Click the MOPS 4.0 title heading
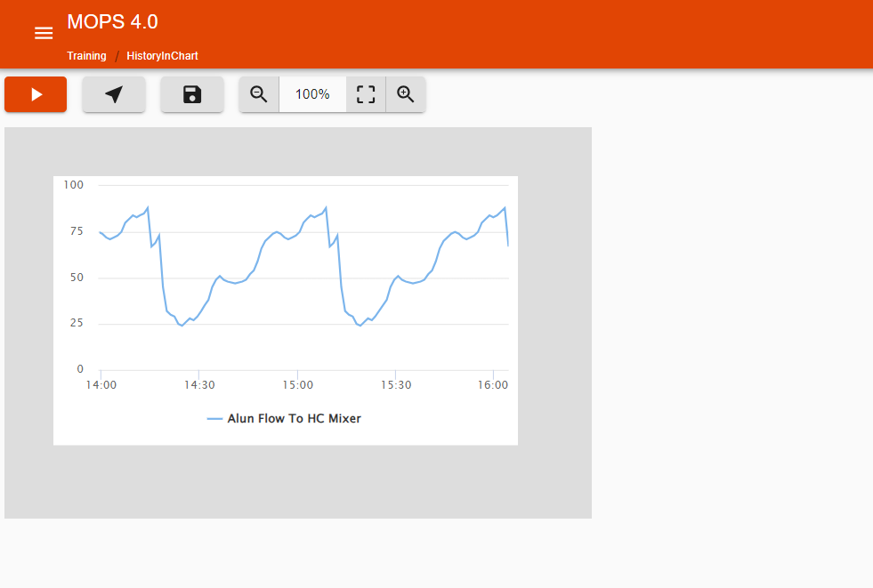 112,22
